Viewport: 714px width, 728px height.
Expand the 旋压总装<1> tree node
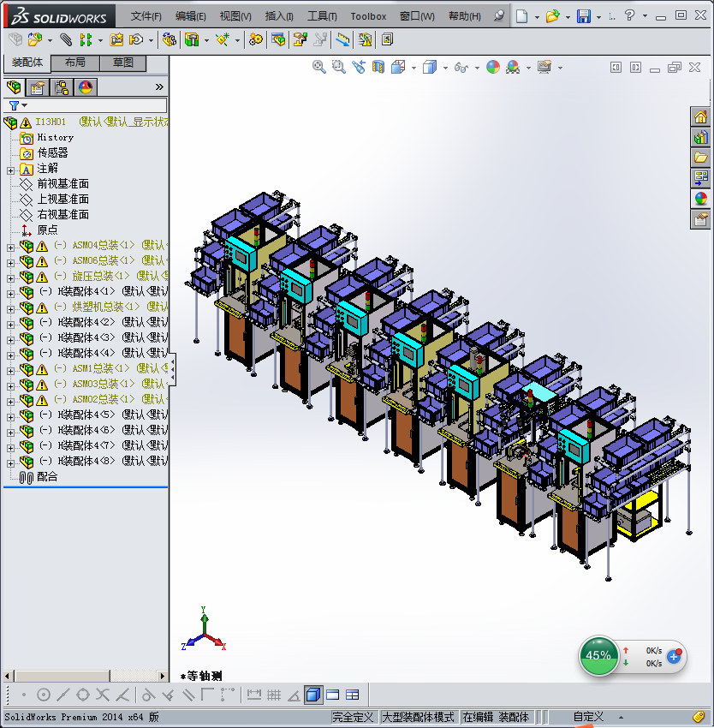[10, 278]
